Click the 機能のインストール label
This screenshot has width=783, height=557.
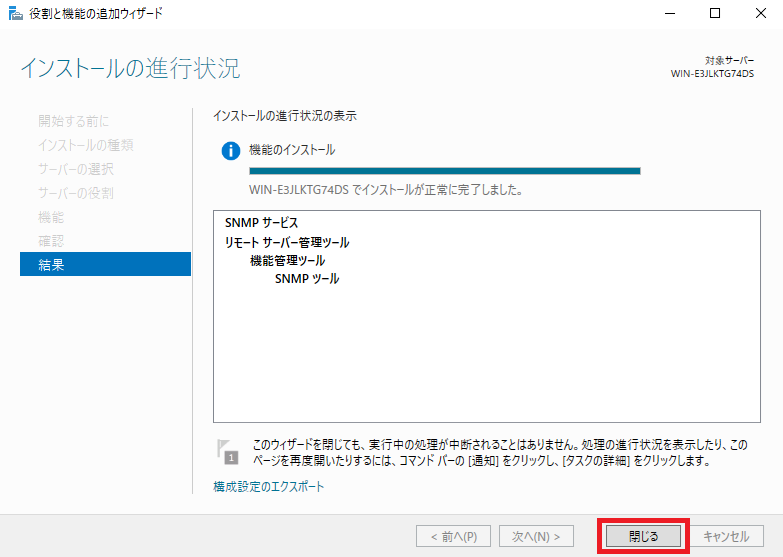click(x=292, y=150)
